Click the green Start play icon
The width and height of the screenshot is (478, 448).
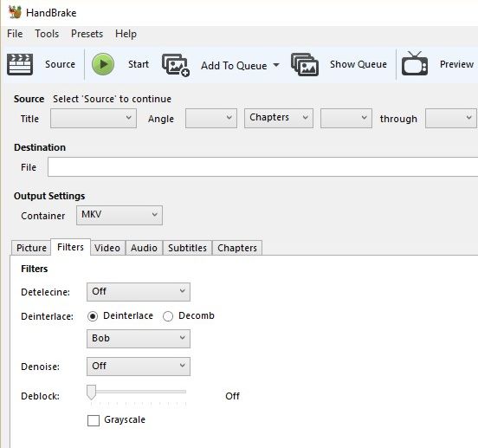pos(103,64)
